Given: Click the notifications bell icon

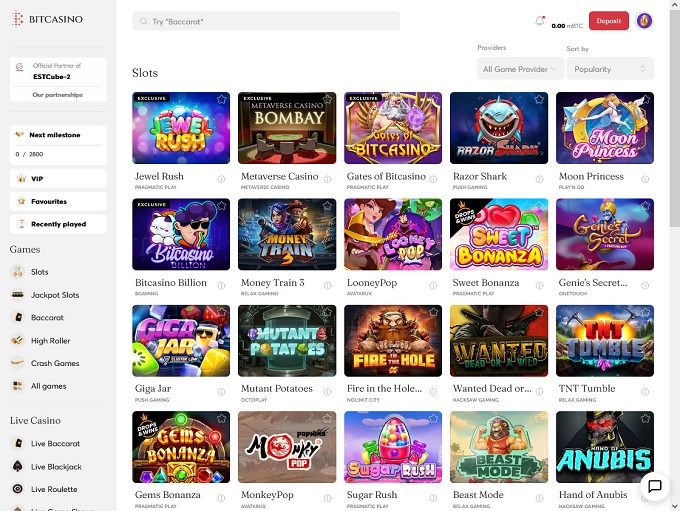Looking at the screenshot, I should click(x=540, y=20).
